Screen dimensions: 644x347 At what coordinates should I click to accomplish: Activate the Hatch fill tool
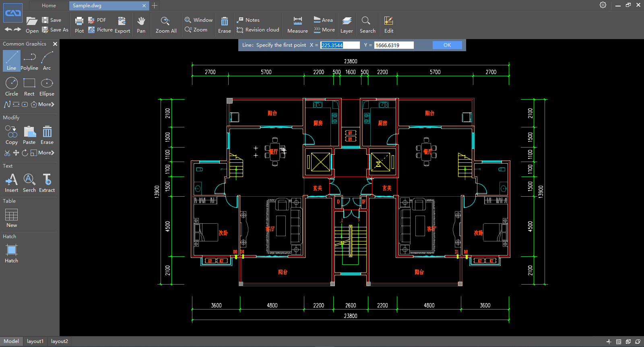point(11,253)
